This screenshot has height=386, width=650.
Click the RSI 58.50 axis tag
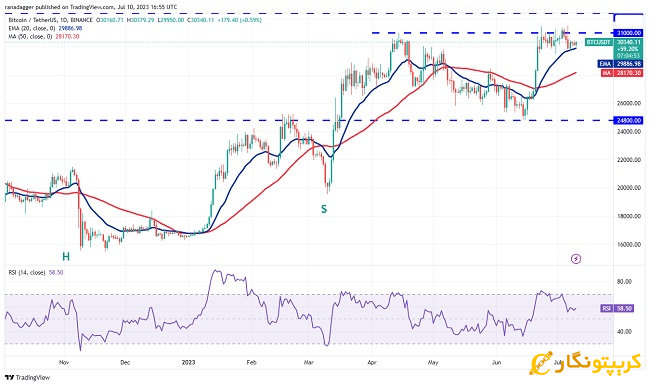(617, 308)
